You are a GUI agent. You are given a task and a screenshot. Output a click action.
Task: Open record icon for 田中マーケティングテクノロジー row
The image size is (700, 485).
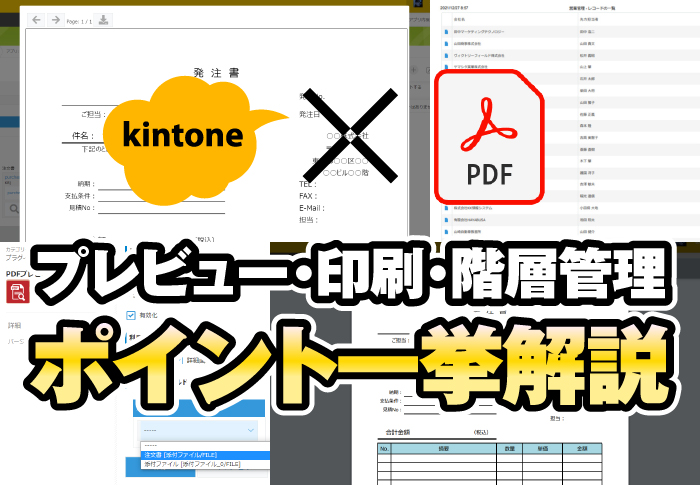click(446, 32)
